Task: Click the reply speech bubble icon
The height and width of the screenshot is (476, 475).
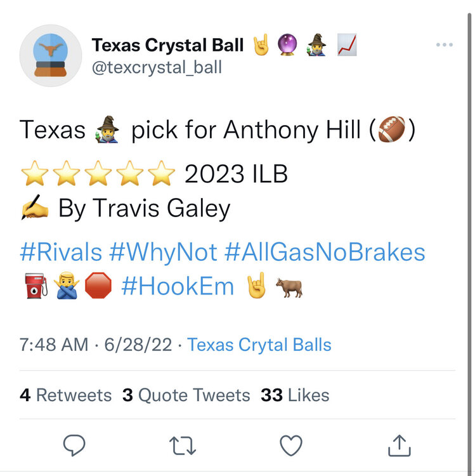Action: click(x=74, y=447)
